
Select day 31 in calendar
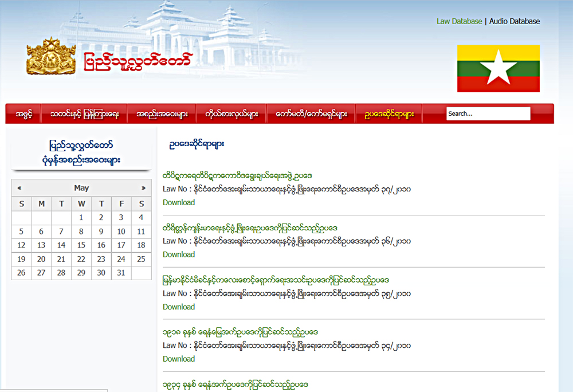(x=121, y=273)
